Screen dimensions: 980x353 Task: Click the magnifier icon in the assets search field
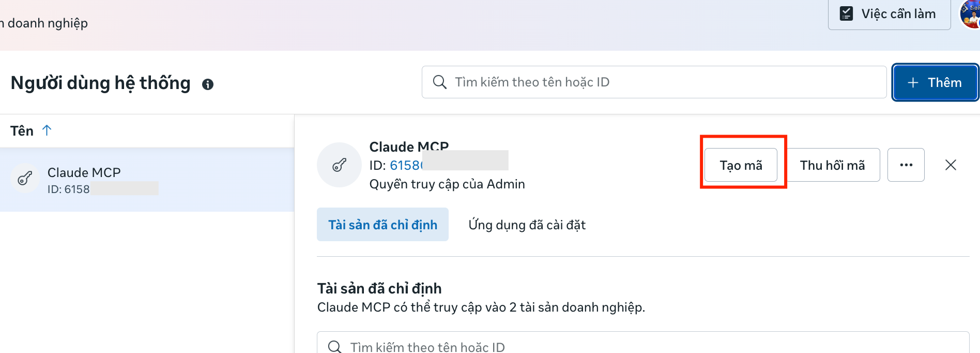[x=334, y=346]
